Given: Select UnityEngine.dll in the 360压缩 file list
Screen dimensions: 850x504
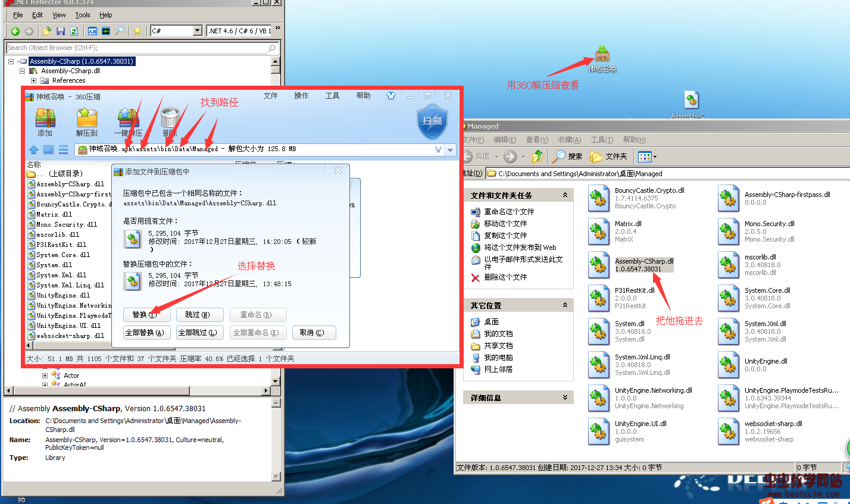Looking at the screenshot, I should 62,295.
